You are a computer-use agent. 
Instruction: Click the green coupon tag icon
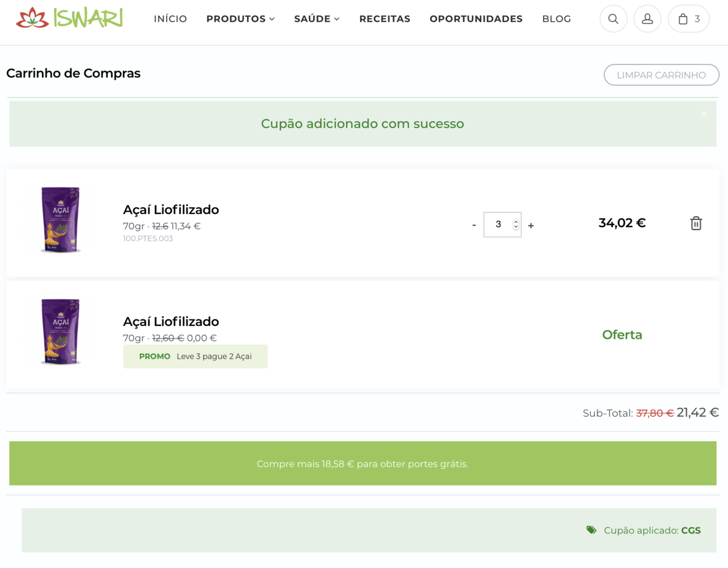(591, 530)
